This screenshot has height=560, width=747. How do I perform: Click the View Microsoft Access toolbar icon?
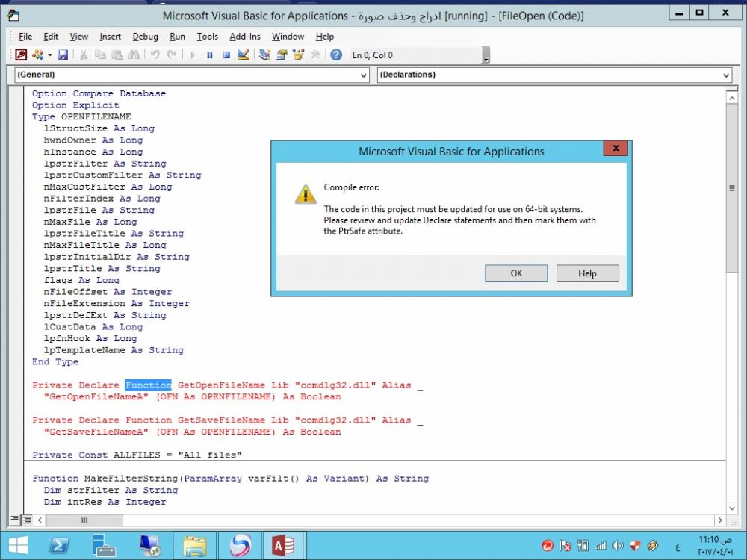click(21, 55)
